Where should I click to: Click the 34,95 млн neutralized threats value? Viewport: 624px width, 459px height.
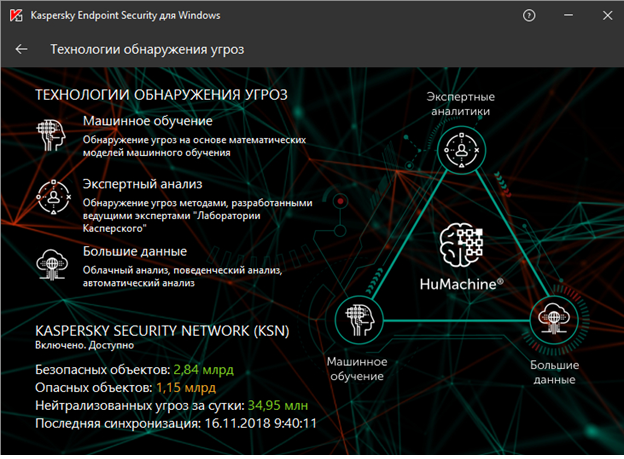coord(278,405)
